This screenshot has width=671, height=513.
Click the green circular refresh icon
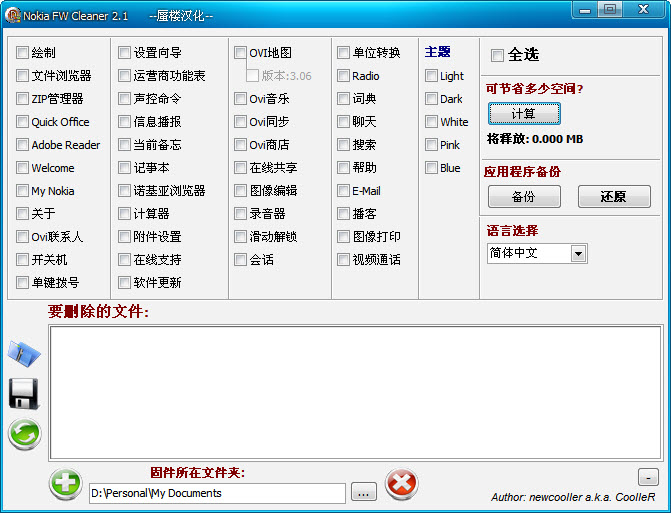point(23,433)
